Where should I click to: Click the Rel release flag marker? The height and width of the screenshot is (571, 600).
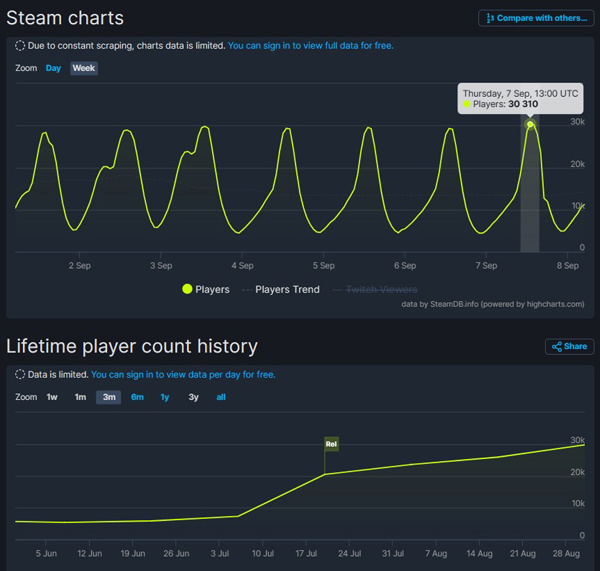coord(331,443)
